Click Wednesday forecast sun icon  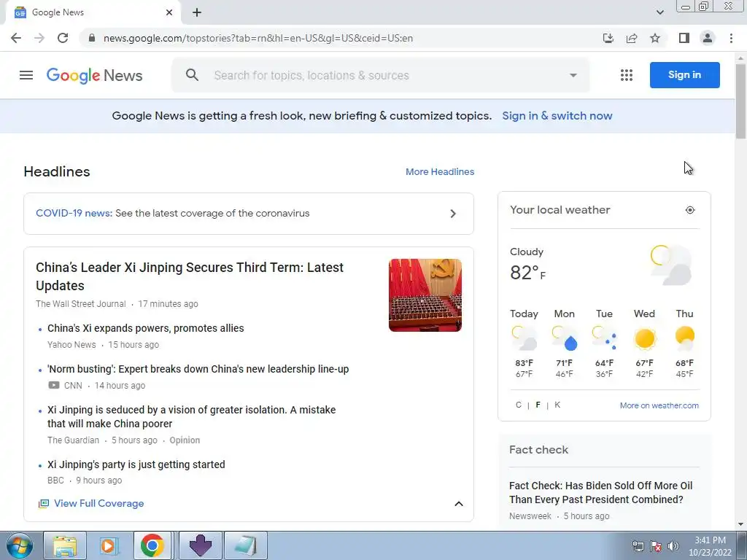645,339
